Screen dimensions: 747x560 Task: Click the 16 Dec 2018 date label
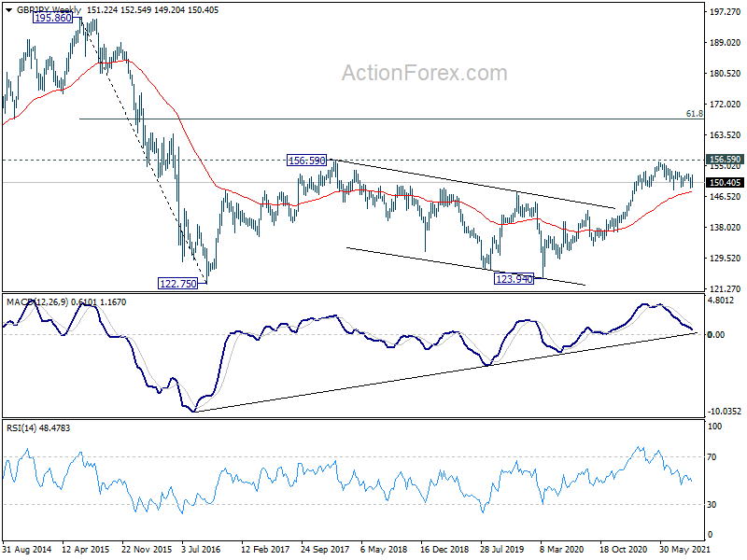pos(444,550)
